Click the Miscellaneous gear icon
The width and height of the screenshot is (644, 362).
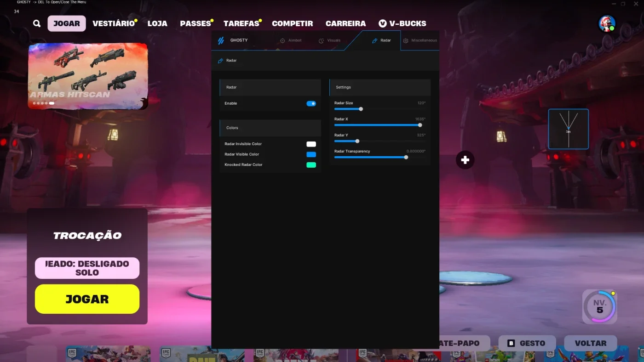click(406, 40)
